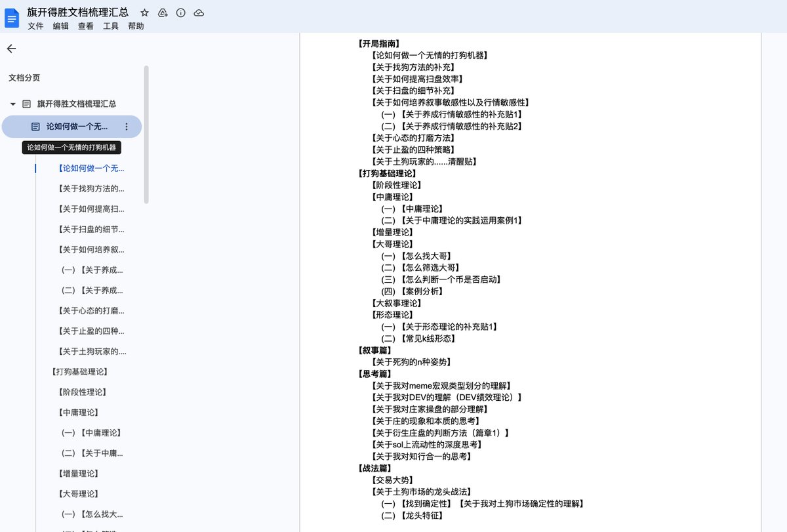The width and height of the screenshot is (787, 532).
Task: Open the 文件 menu
Action: 35,27
